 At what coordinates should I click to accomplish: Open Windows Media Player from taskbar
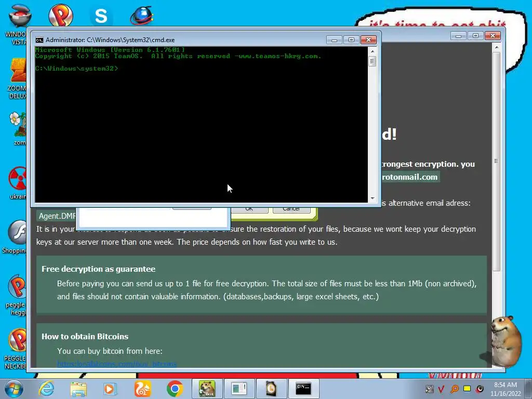coord(109,389)
